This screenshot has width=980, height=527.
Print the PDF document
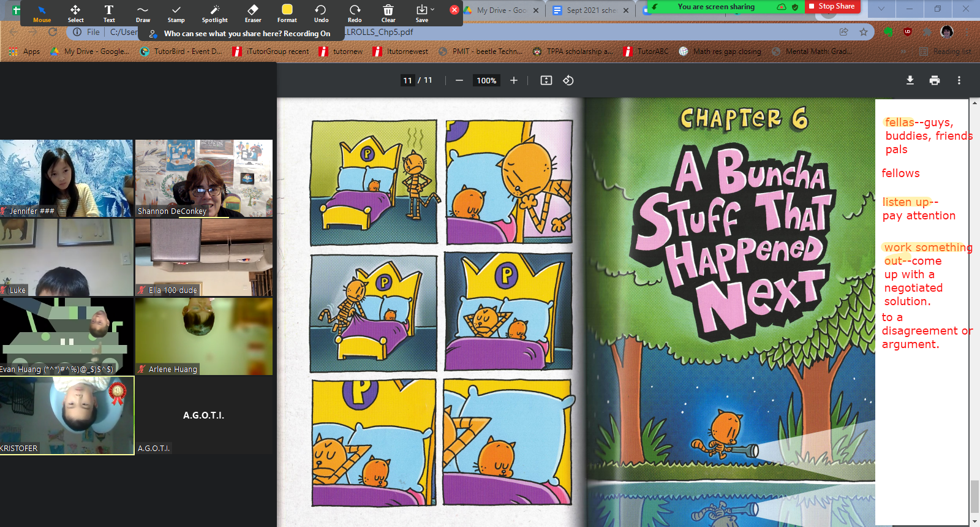point(935,80)
